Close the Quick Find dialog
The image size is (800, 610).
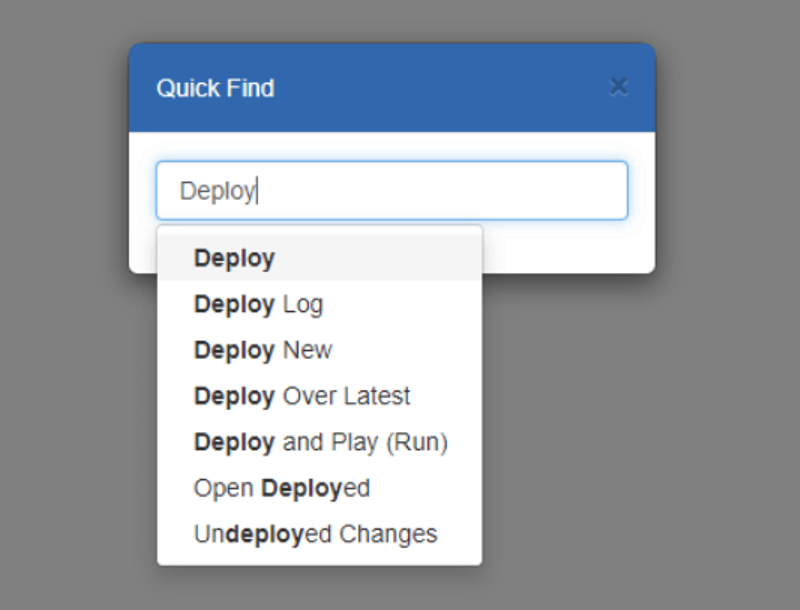coord(618,87)
